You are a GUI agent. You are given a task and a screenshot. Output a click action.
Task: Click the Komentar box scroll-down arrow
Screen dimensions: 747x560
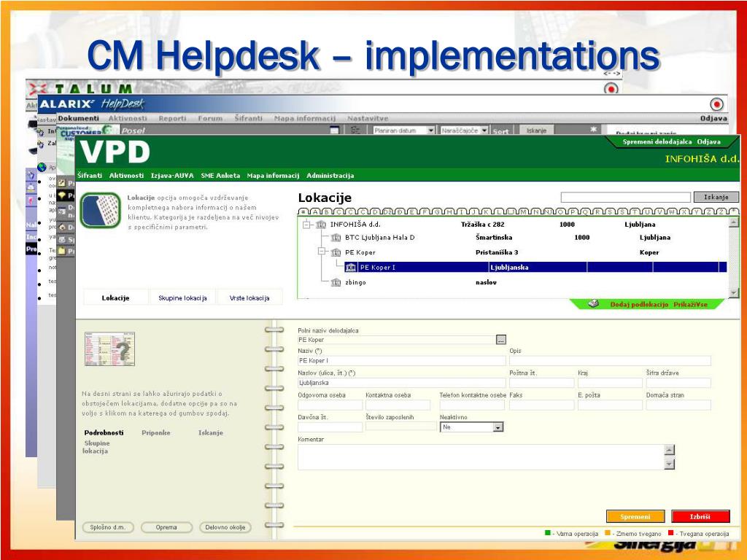[x=670, y=464]
